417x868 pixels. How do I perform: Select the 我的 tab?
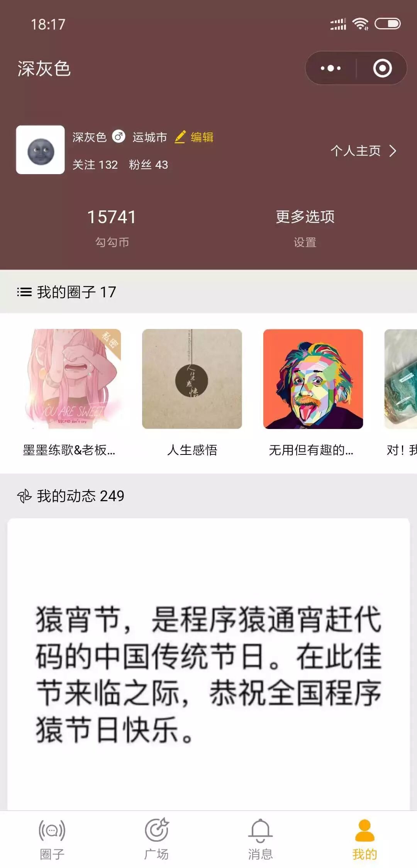pos(364,839)
